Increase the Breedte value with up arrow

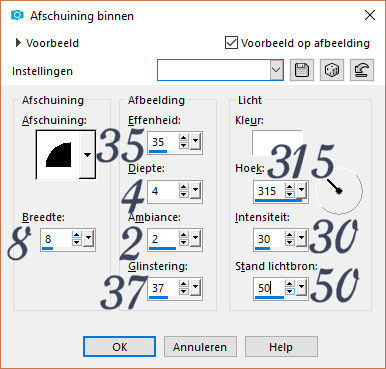point(77,235)
